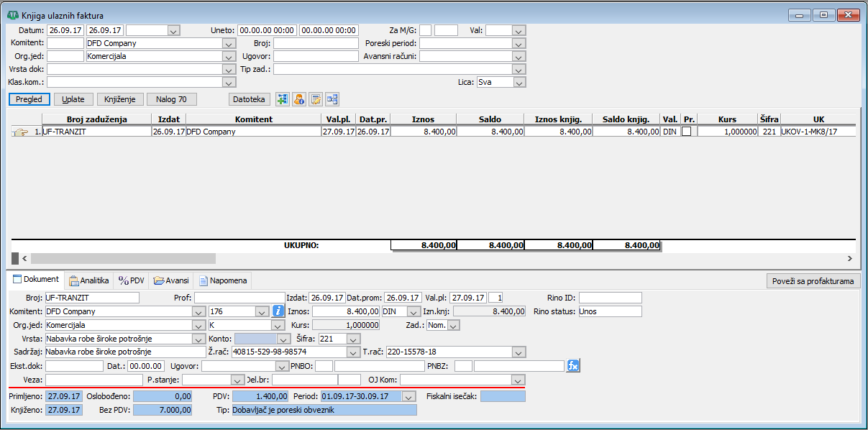Click the blue info icon beside Komitent

click(279, 311)
